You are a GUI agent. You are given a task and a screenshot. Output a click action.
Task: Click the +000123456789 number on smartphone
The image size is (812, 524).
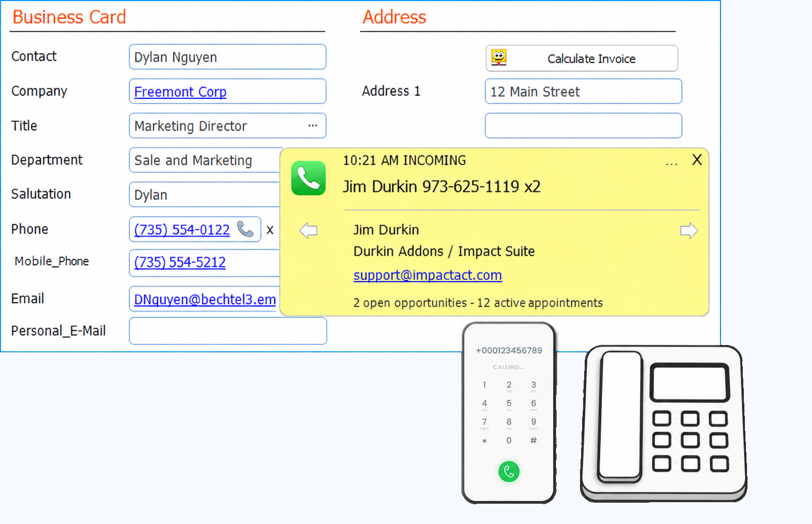(509, 351)
